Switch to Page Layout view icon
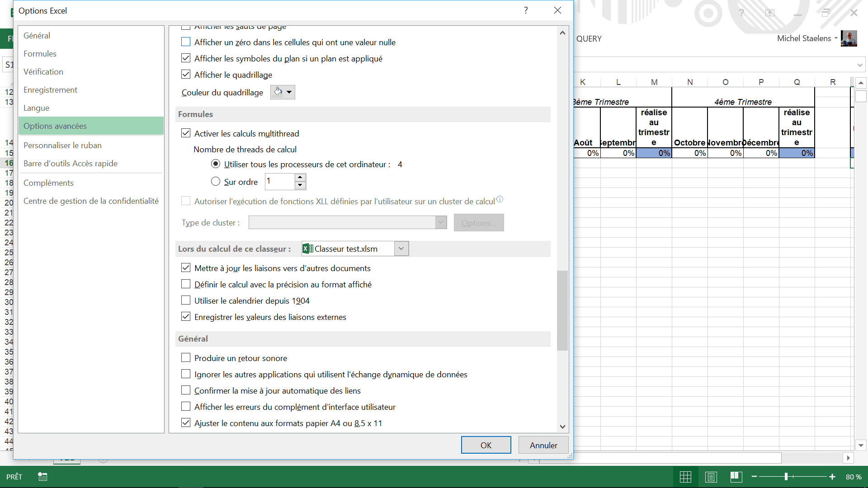The height and width of the screenshot is (488, 868). pos(711,477)
